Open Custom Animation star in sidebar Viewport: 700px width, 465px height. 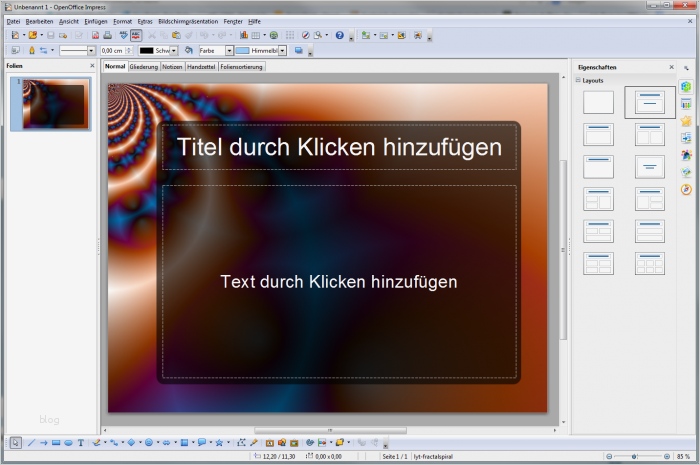(x=686, y=121)
